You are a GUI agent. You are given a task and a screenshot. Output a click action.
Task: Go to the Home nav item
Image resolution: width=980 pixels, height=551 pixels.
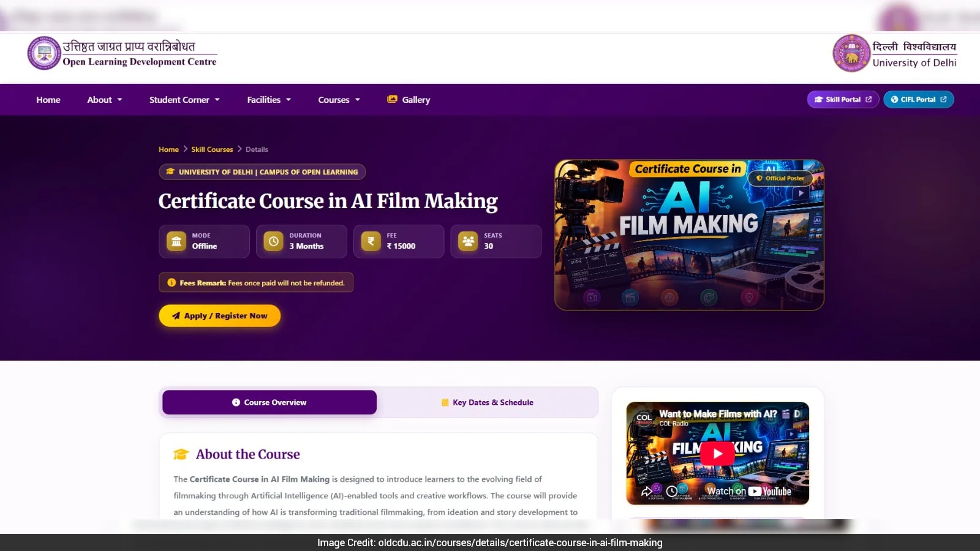(48, 100)
